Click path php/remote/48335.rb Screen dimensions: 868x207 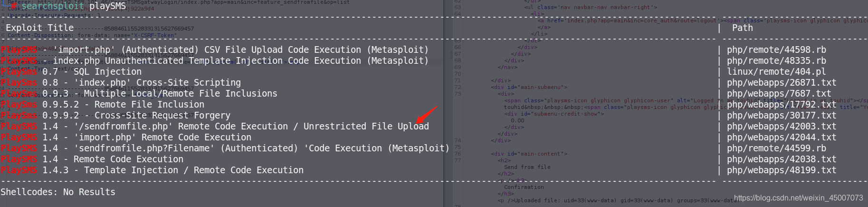[776, 60]
